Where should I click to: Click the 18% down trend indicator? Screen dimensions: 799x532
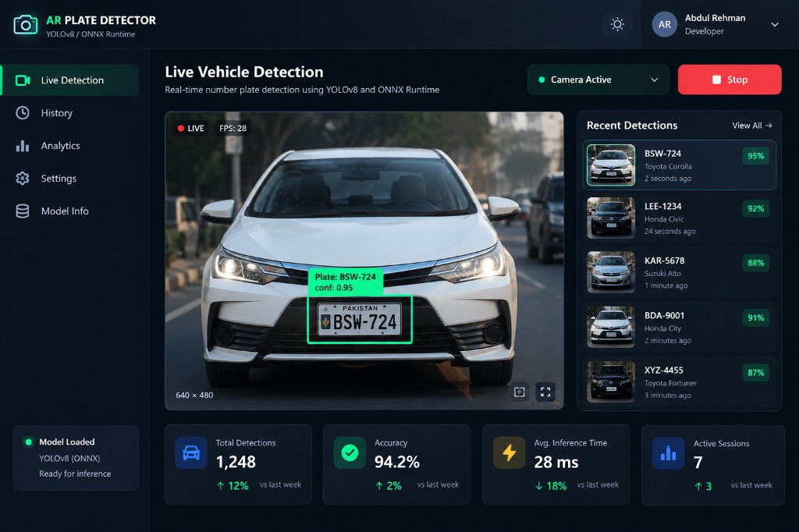550,486
